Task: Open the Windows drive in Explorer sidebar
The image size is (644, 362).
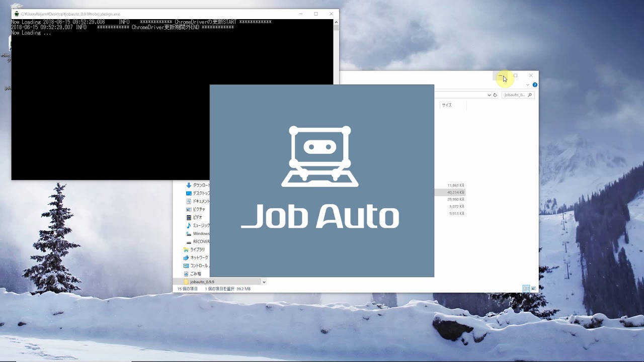Action: [198, 233]
